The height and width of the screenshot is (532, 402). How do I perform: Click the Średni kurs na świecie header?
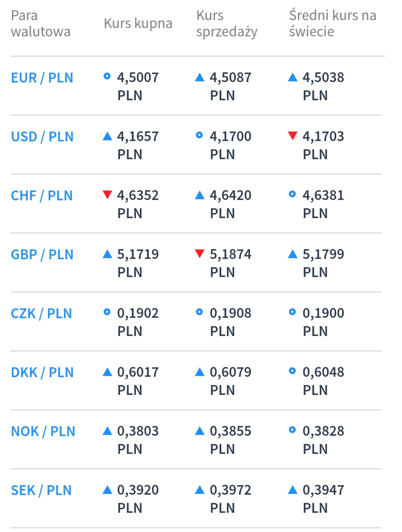point(332,23)
